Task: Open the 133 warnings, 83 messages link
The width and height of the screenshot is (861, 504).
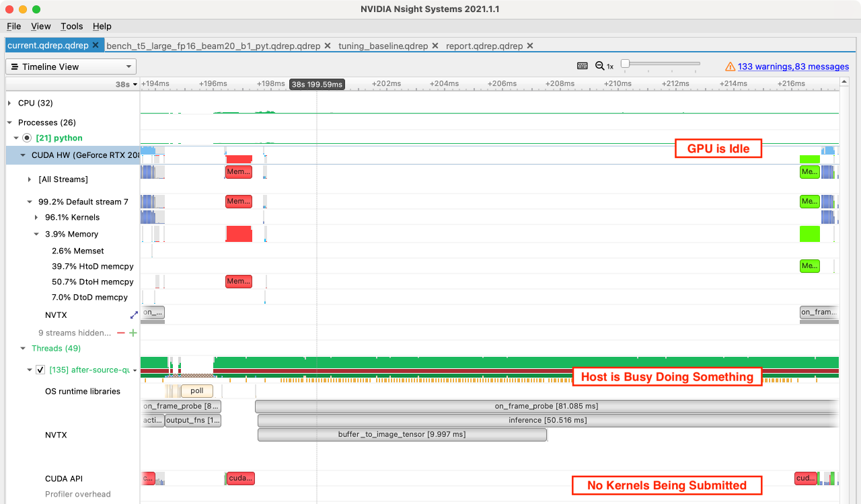Action: point(793,67)
